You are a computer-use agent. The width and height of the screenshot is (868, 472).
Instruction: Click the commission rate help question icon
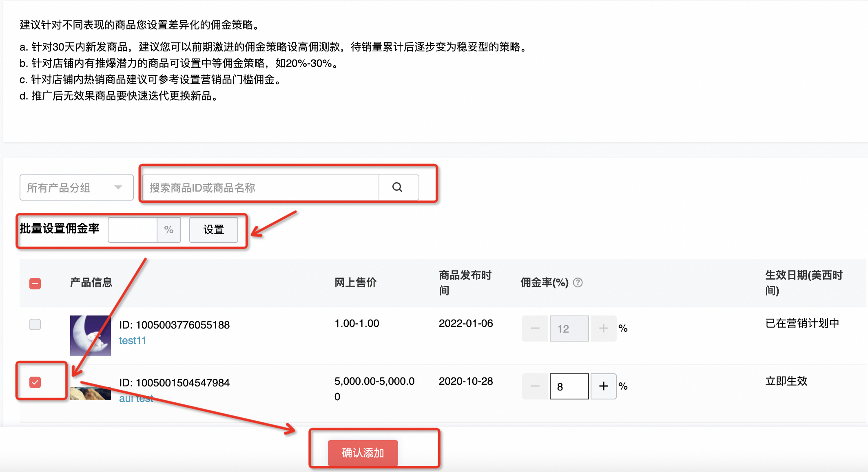pos(578,282)
